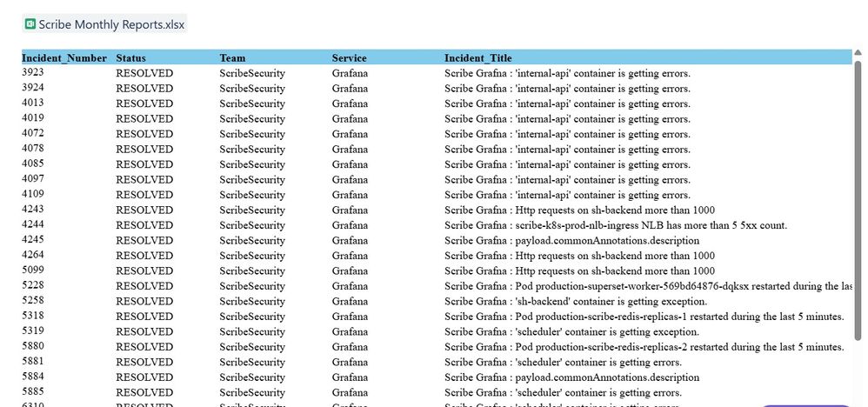Viewport: 868px width, 407px height.
Task: Select incident number 4072
Action: pos(33,133)
